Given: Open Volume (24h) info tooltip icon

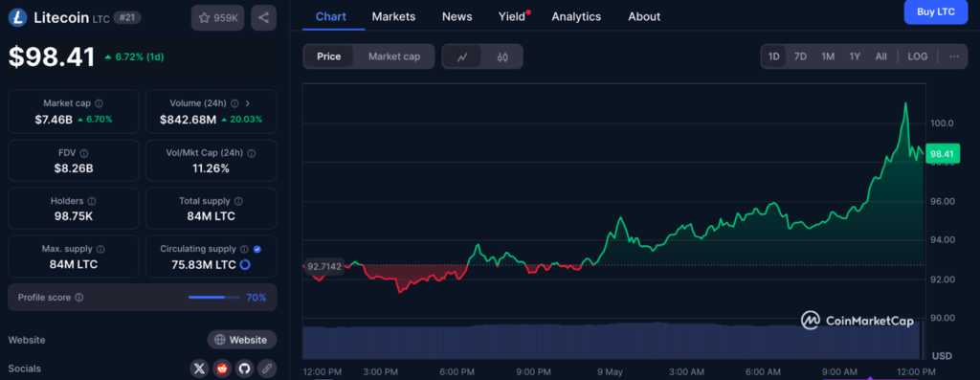Looking at the screenshot, I should [234, 103].
